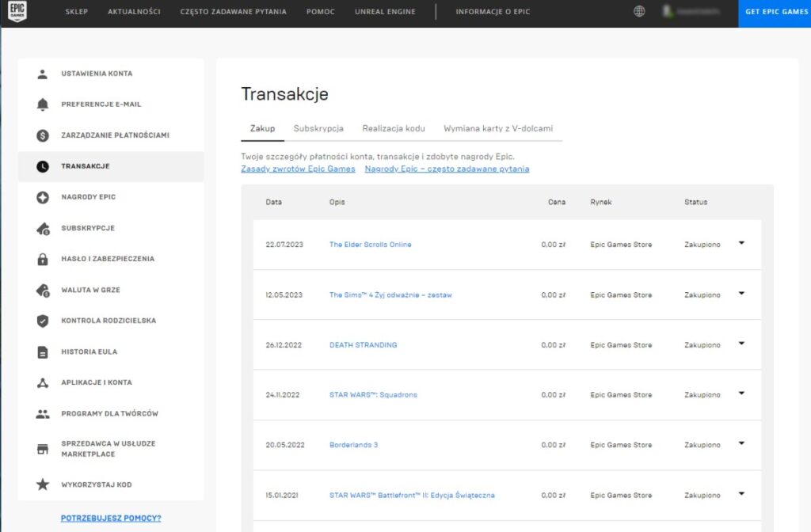
Task: Click the Cena column header
Action: point(557,202)
